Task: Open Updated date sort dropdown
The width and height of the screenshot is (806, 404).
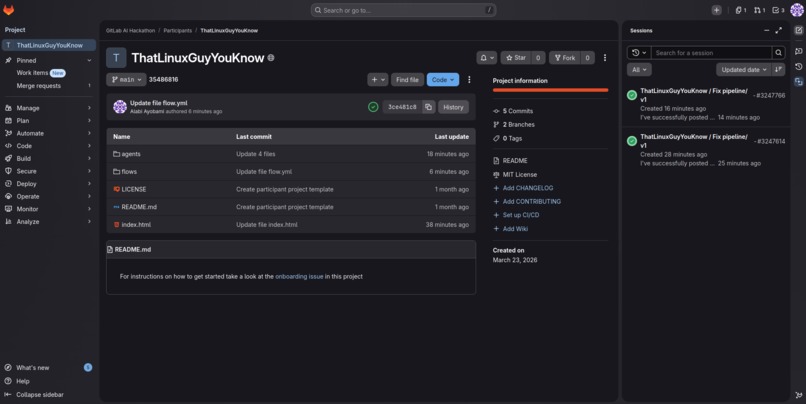Action: pyautogui.click(x=743, y=69)
